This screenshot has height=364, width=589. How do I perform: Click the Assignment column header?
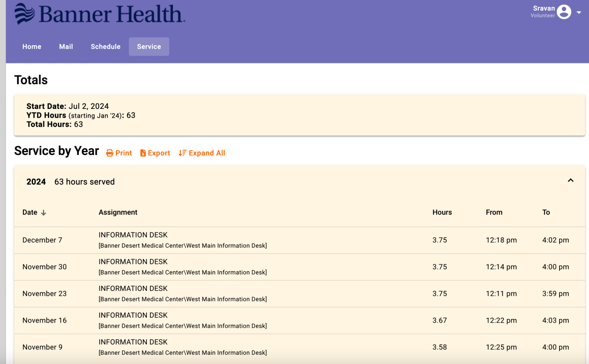click(118, 212)
